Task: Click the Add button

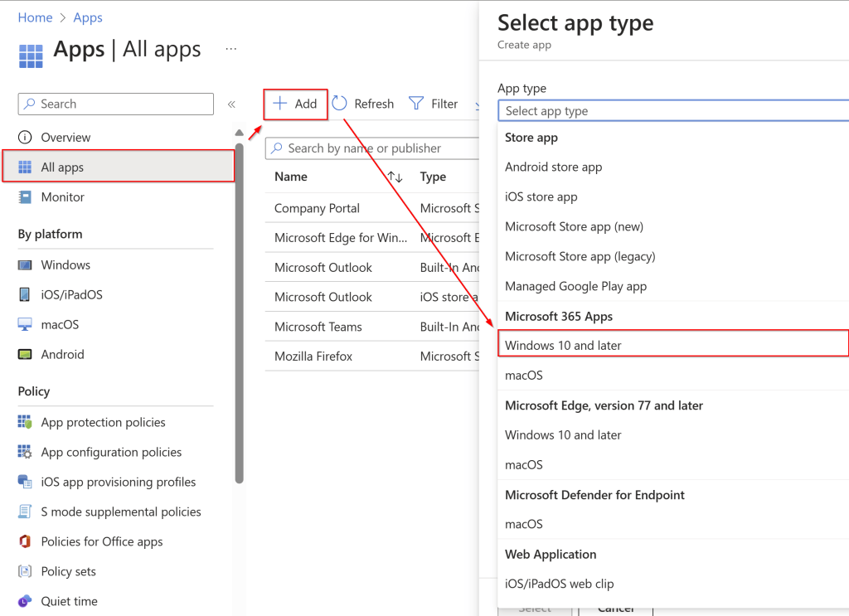Action: point(296,104)
